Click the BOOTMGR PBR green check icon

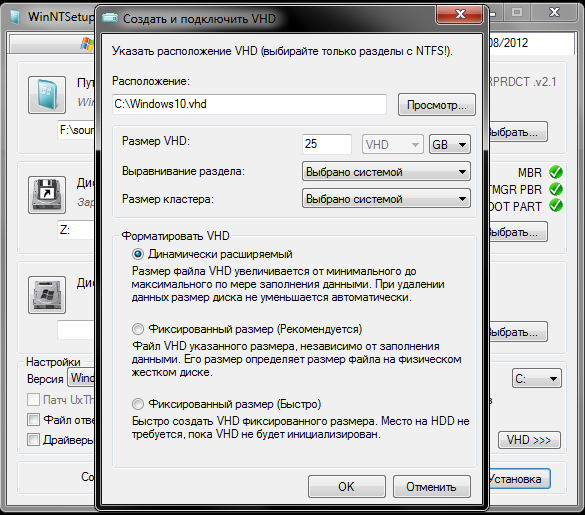[x=556, y=189]
